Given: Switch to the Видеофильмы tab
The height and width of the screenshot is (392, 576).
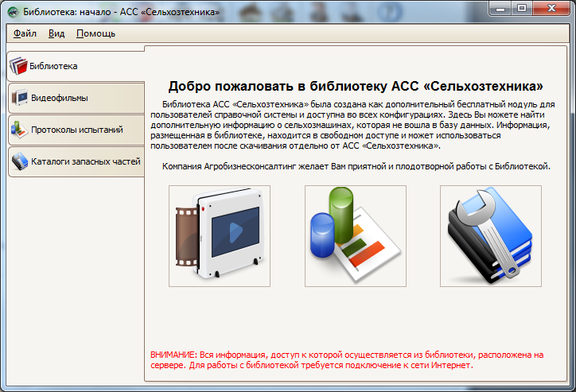Looking at the screenshot, I should [76, 98].
